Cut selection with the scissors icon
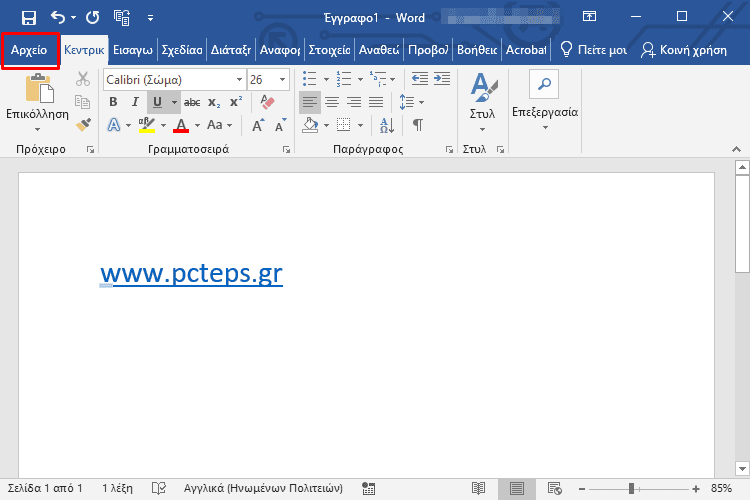This screenshot has height=500, width=750. pos(83,79)
